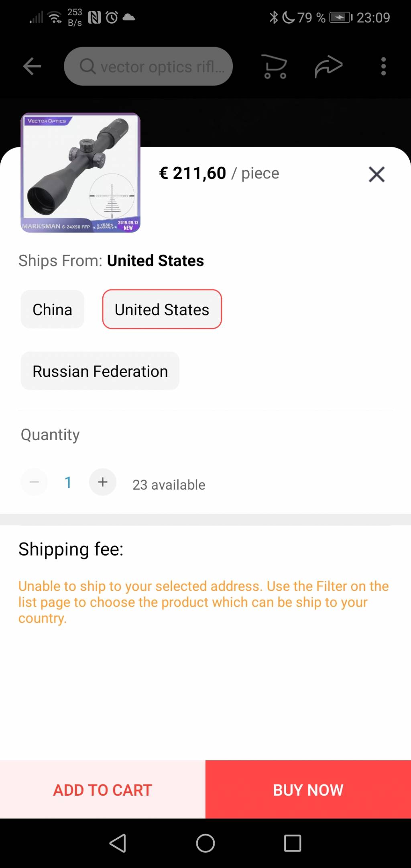Open the rifle scope product thumbnail
Screen dimensions: 411x868
point(81,173)
